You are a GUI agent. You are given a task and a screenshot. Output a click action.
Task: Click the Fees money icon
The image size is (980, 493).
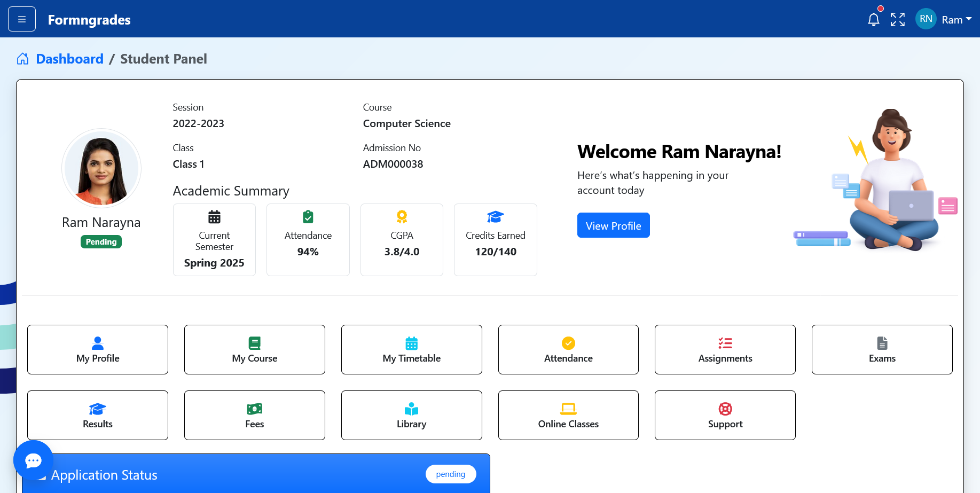254,409
